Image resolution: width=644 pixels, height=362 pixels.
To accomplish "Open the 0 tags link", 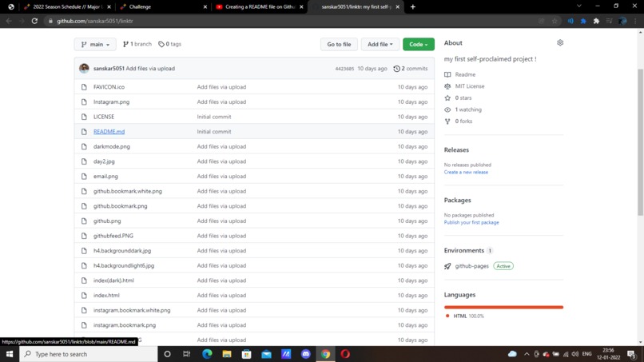I will coord(169,44).
